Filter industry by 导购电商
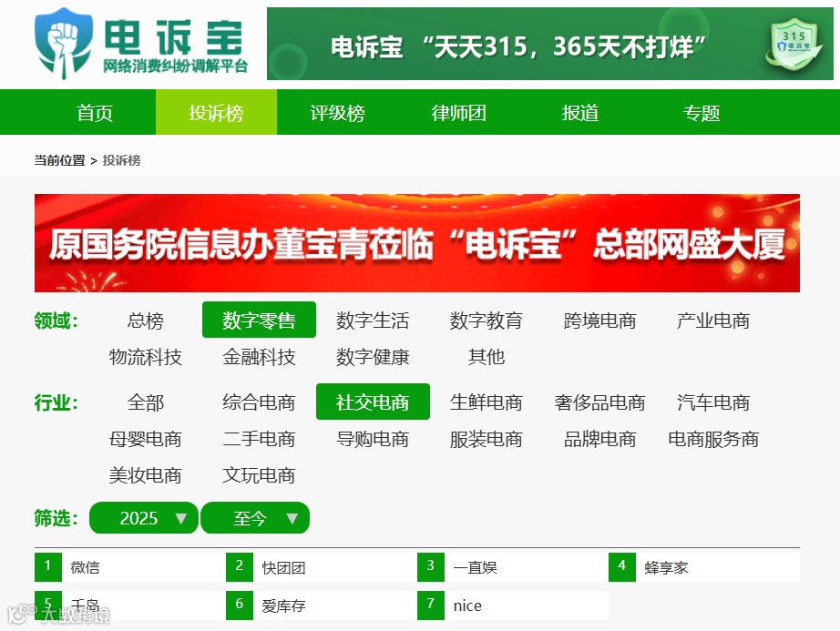 coord(373,439)
